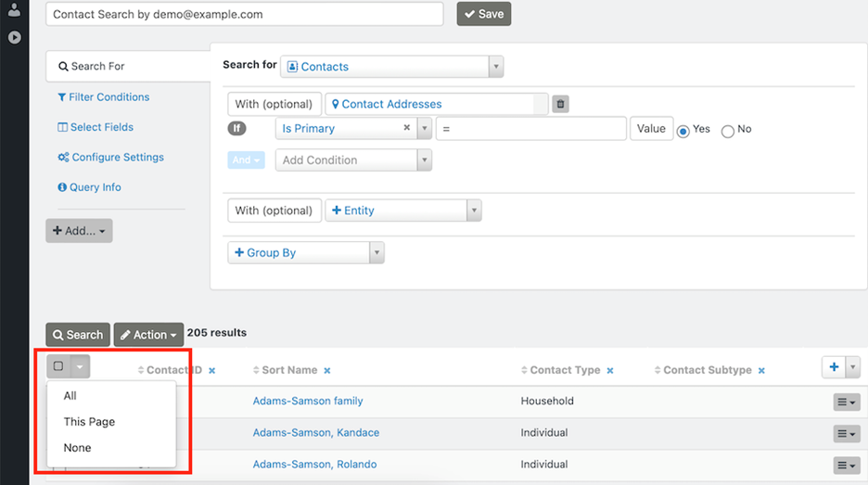Toggle the select-all checkbox in table header
The width and height of the screenshot is (868, 485).
click(x=58, y=366)
